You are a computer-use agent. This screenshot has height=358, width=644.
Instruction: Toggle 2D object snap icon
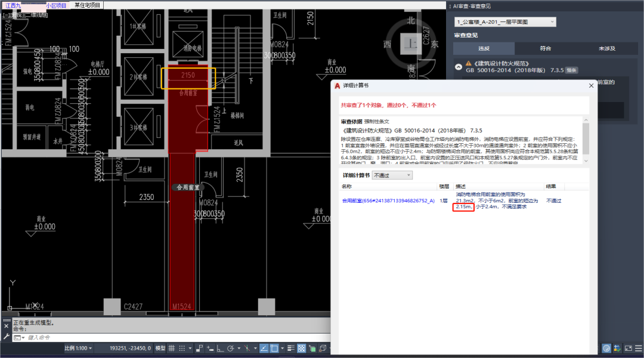coord(274,348)
